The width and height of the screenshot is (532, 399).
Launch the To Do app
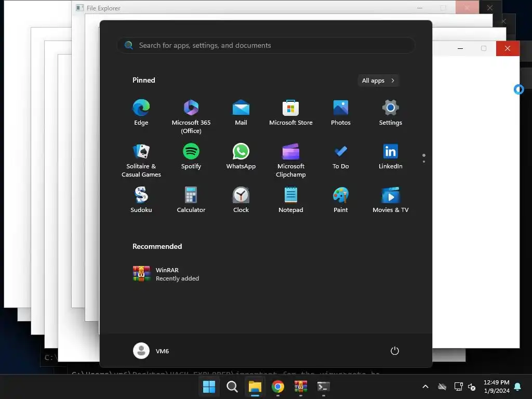pyautogui.click(x=341, y=156)
